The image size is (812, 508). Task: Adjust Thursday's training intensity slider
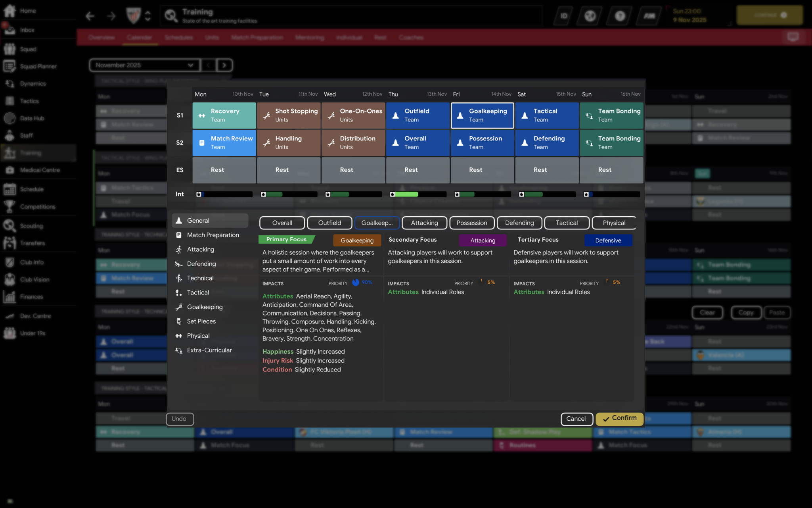(x=417, y=194)
